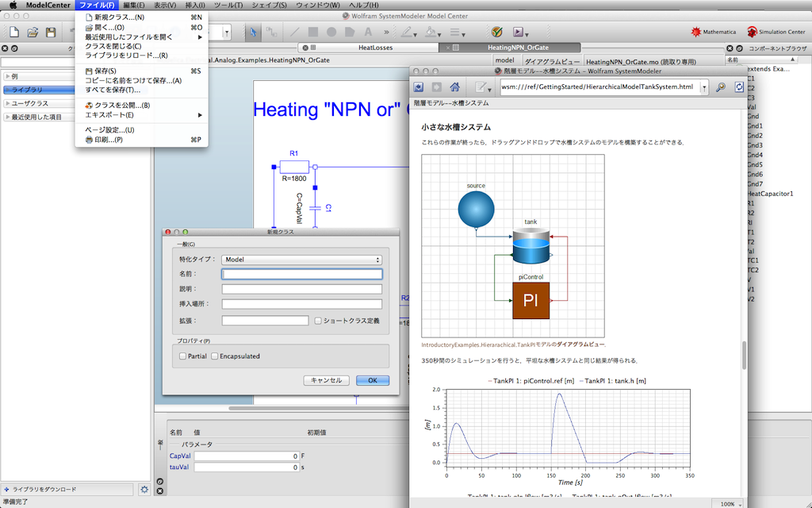Select the line drawing tool
Image resolution: width=812 pixels, height=508 pixels.
(x=295, y=32)
